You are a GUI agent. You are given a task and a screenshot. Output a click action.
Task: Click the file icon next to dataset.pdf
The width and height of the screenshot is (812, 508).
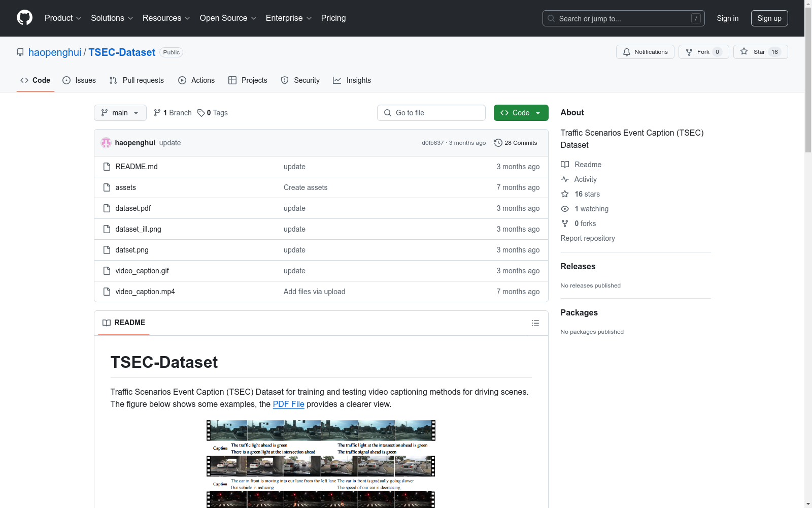pyautogui.click(x=107, y=208)
